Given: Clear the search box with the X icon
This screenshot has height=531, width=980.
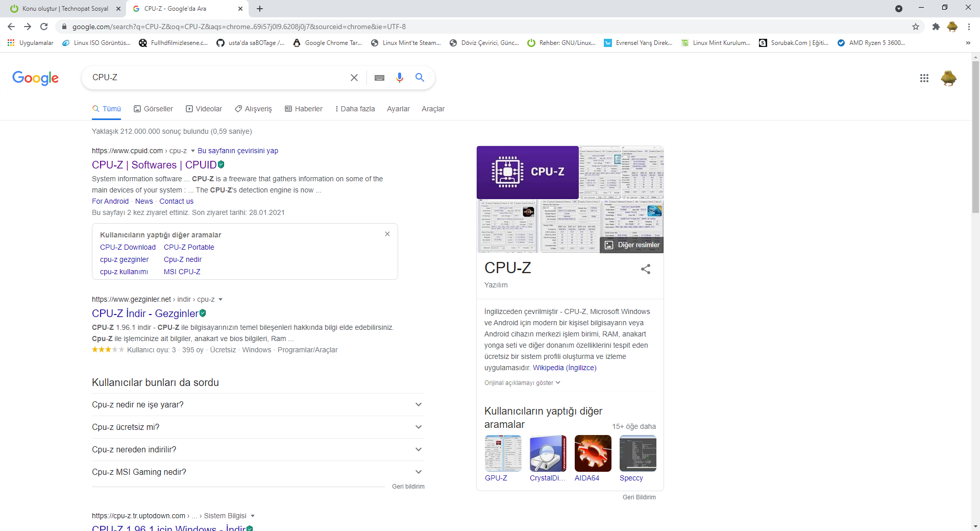Looking at the screenshot, I should click(x=354, y=78).
